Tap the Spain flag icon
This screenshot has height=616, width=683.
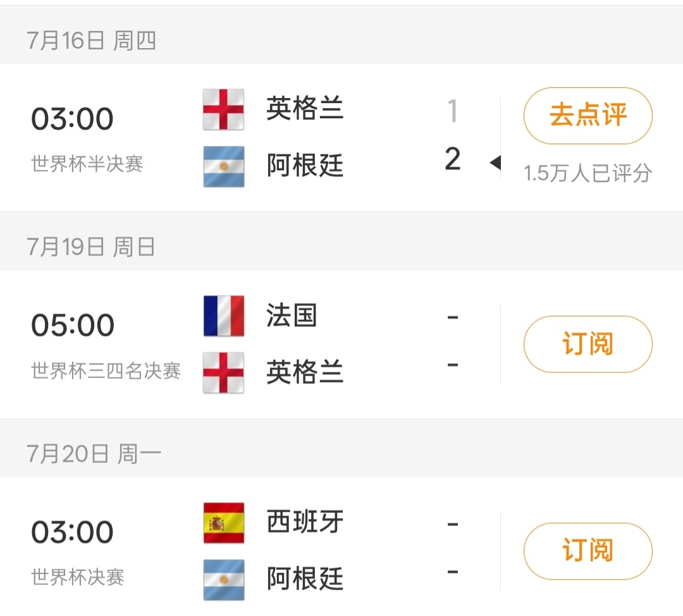(223, 523)
